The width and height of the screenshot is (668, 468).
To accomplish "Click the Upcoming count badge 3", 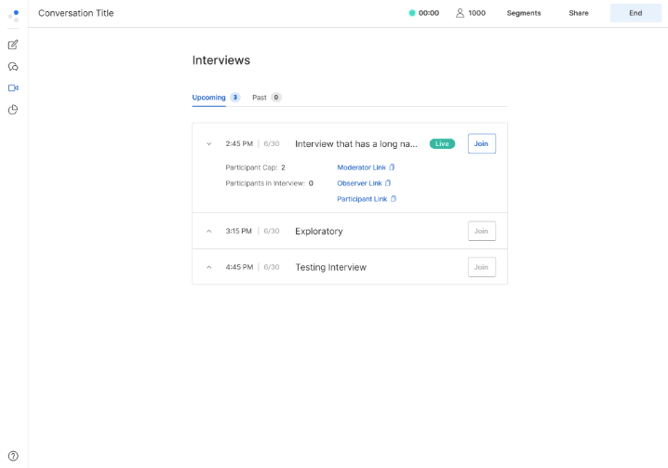I will tap(235, 98).
